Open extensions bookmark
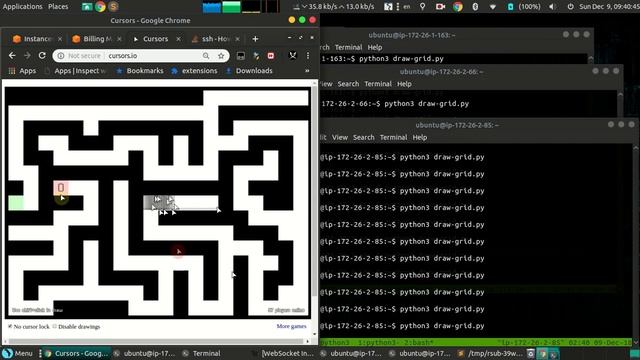The width and height of the screenshot is (640, 360). 194,71
